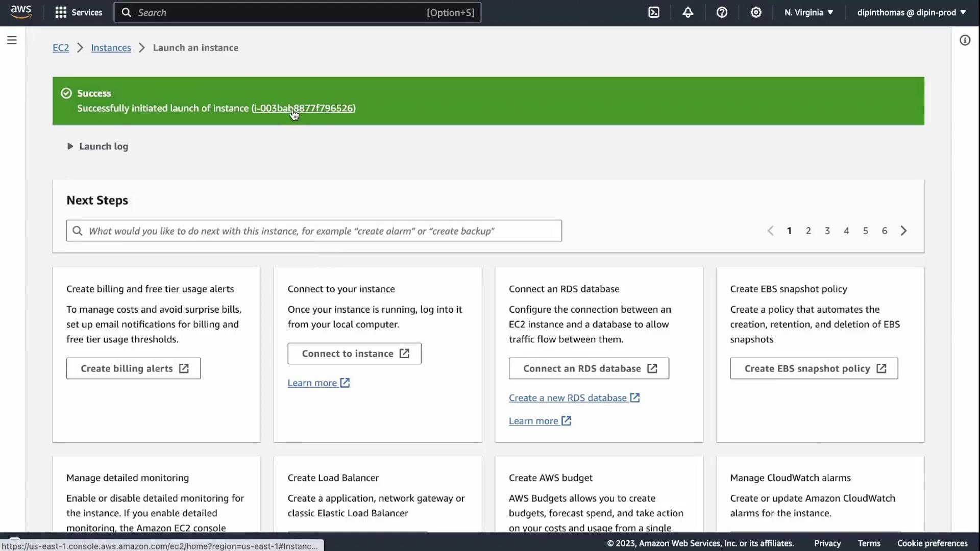
Task: Select page 6 in pagination
Action: point(884,231)
